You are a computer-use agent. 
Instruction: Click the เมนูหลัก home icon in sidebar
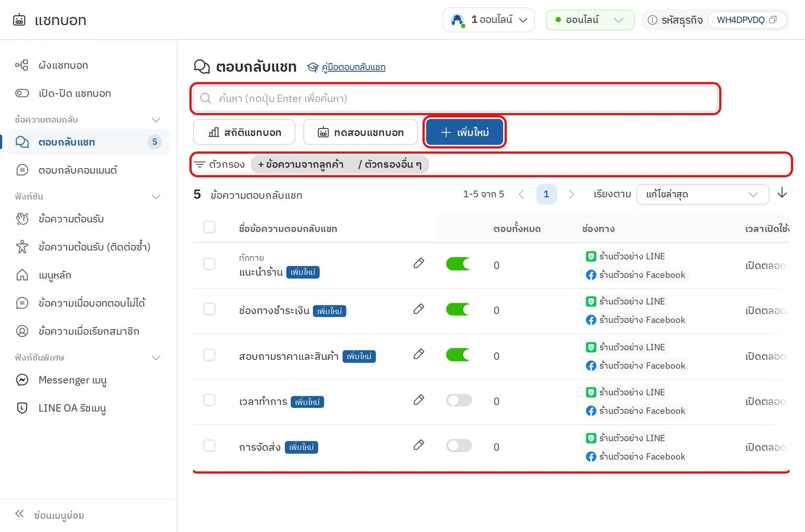pyautogui.click(x=22, y=275)
